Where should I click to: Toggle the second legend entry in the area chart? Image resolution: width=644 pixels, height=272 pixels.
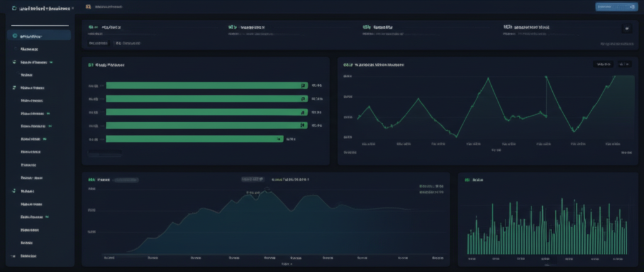(431, 195)
